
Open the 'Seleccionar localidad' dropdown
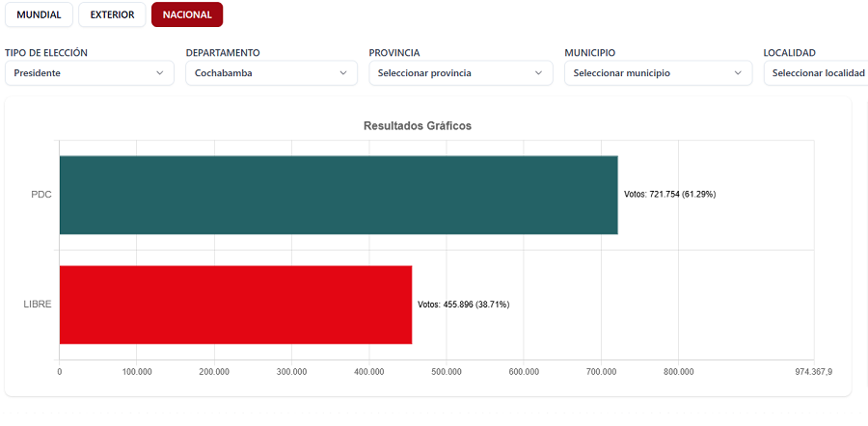pos(816,73)
